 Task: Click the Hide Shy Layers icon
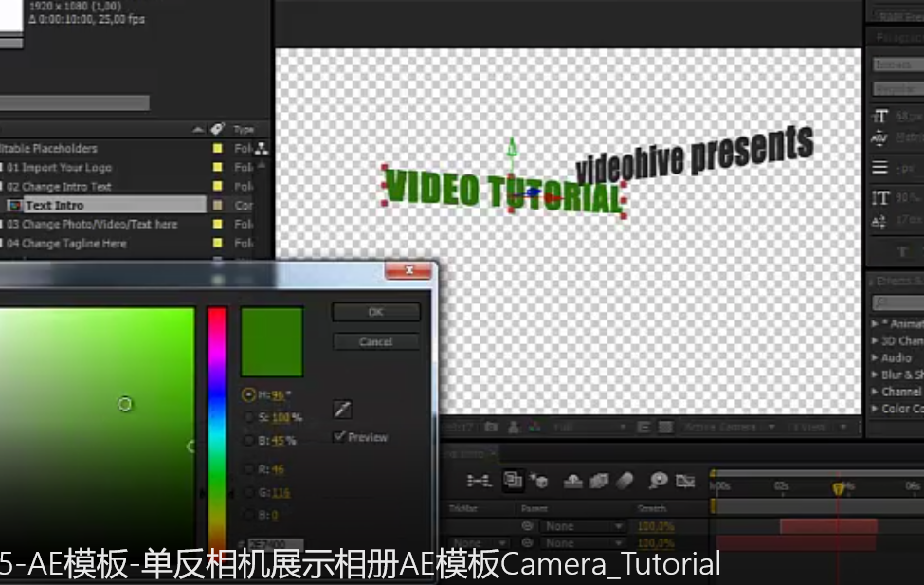pyautogui.click(x=572, y=482)
